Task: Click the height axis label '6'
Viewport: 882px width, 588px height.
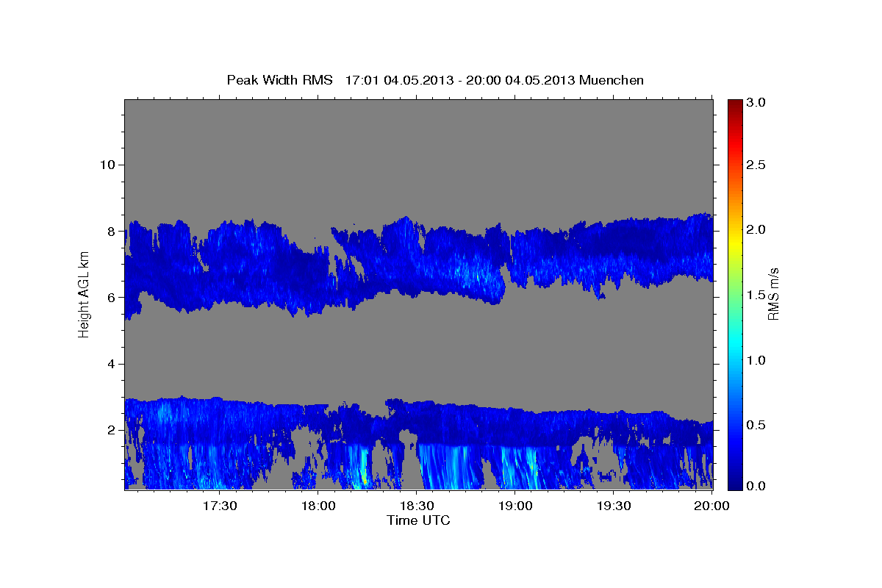Action: tap(111, 297)
